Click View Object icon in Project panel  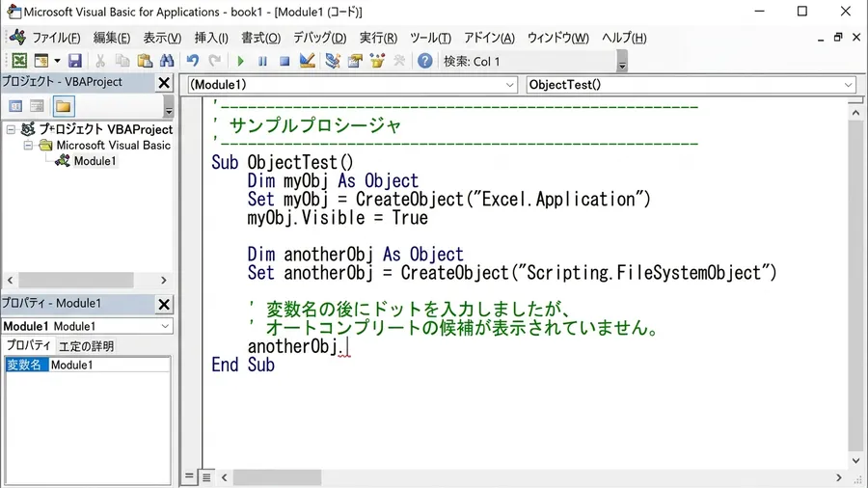point(37,106)
